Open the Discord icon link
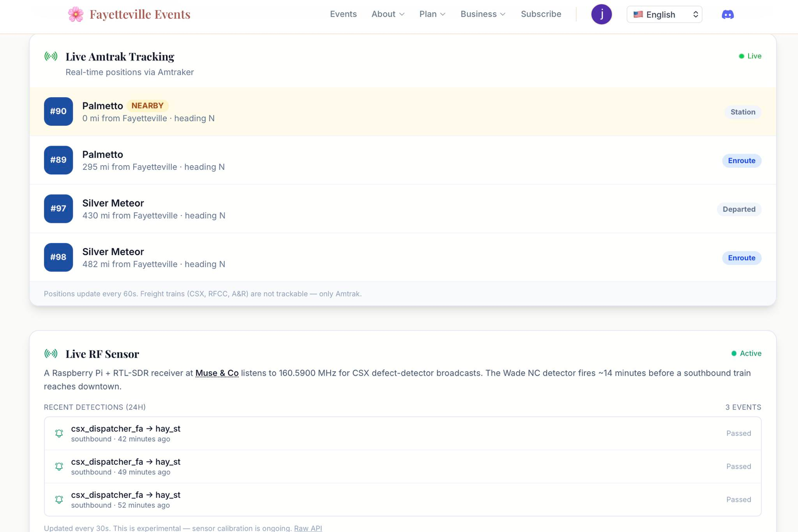The height and width of the screenshot is (532, 798). point(728,14)
